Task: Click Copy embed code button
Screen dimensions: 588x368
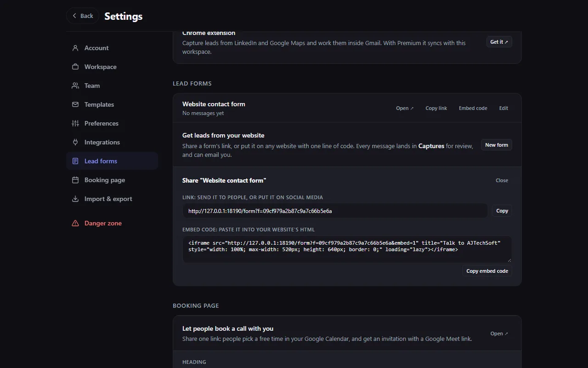Action: coord(487,271)
